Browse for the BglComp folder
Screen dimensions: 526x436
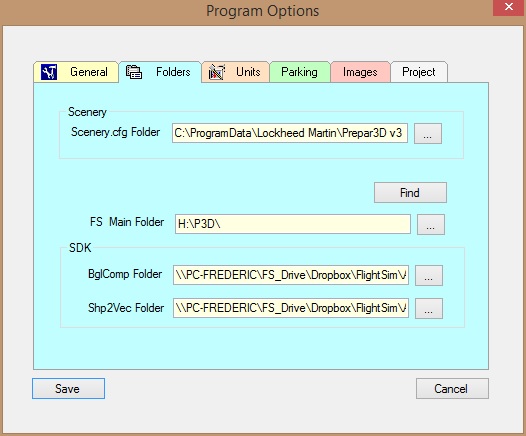[x=429, y=275]
